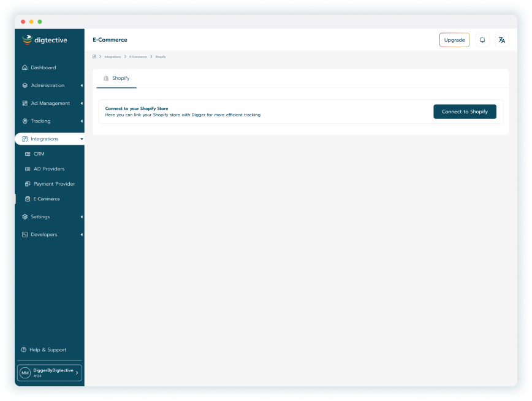Viewport: 532px width, 401px height.
Task: Click the "Connect to your Shopify Store" heading
Action: click(x=137, y=109)
